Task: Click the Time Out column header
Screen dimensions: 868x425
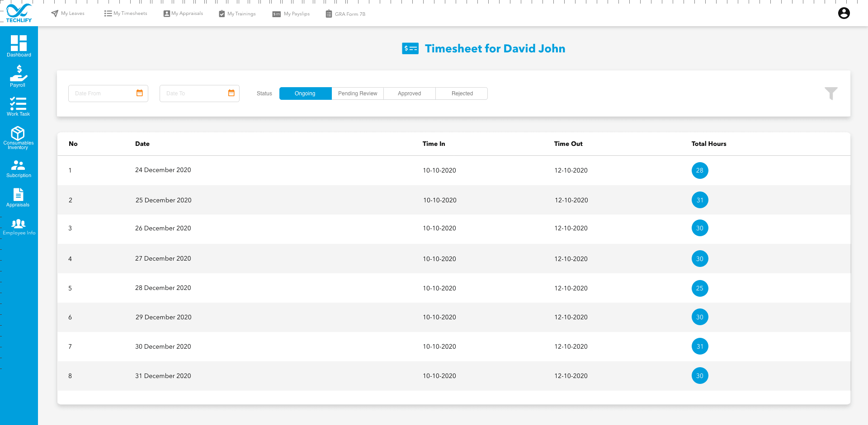Action: pyautogui.click(x=568, y=144)
